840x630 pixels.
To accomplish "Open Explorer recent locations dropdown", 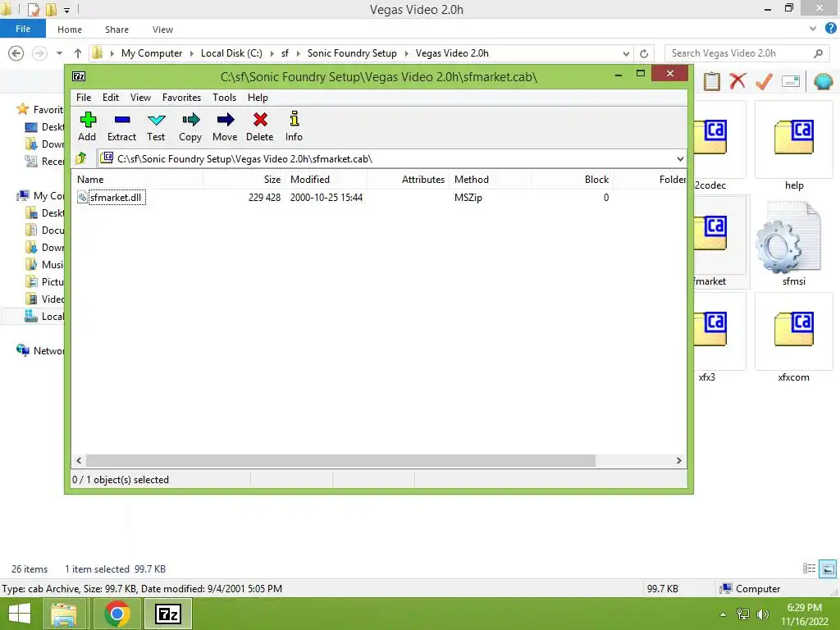I will pos(59,53).
